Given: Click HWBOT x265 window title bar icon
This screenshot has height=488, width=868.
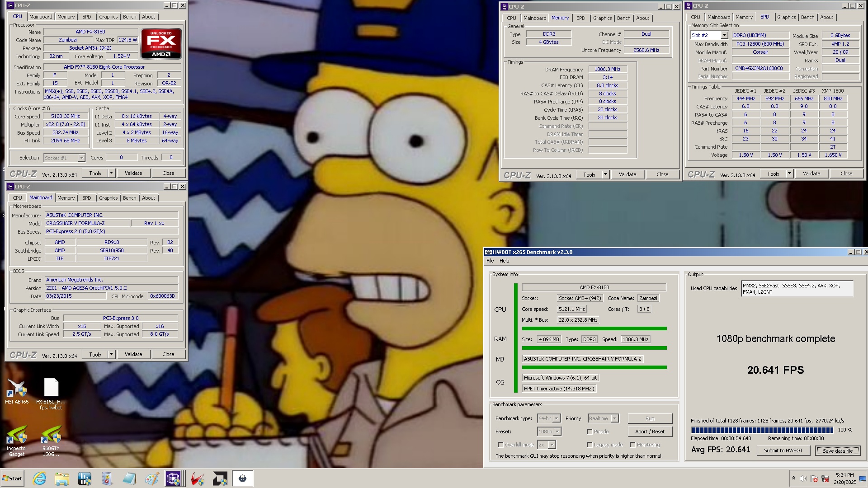Looking at the screenshot, I should click(x=488, y=252).
